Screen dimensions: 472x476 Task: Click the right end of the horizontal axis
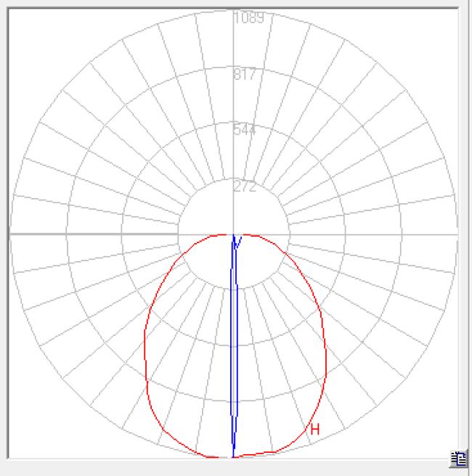click(x=455, y=234)
